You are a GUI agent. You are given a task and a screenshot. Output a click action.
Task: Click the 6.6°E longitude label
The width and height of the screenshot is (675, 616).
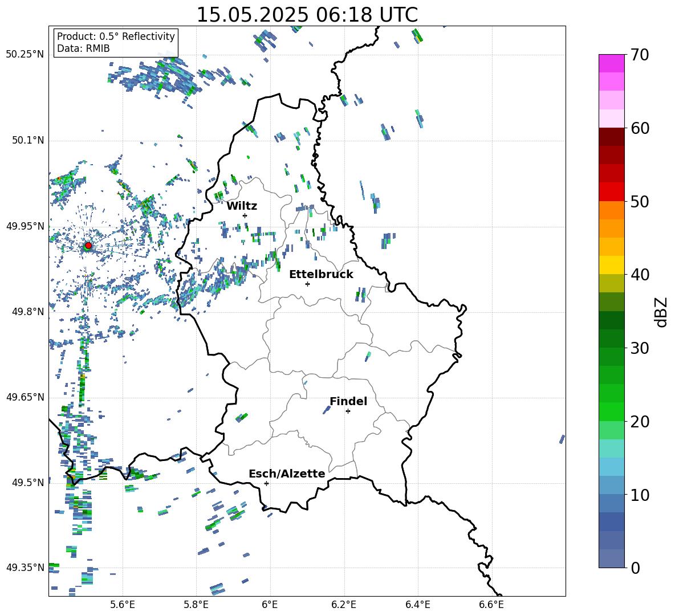(491, 605)
